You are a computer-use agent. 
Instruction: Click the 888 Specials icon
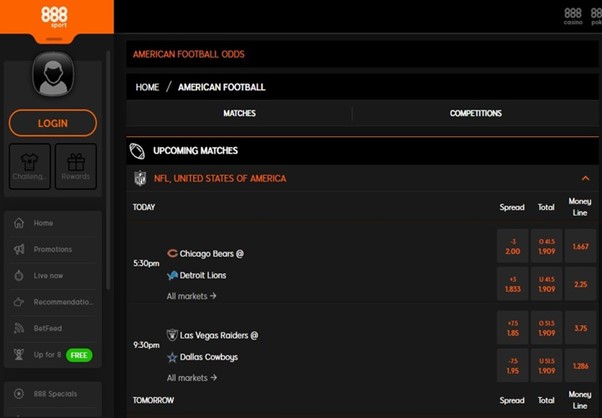point(19,394)
